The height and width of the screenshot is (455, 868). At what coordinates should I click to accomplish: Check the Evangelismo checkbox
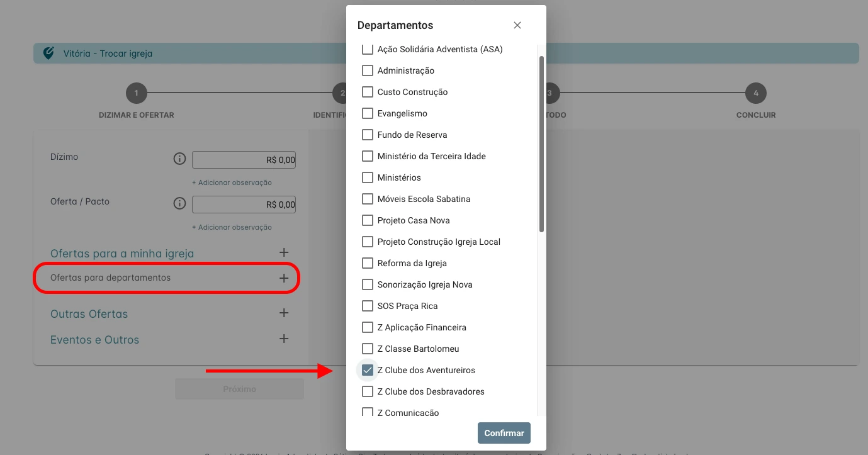pyautogui.click(x=368, y=113)
